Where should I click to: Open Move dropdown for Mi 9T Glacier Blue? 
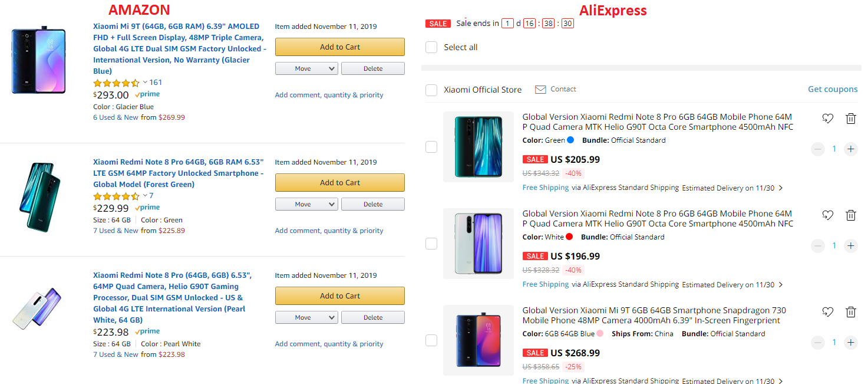[x=306, y=69]
